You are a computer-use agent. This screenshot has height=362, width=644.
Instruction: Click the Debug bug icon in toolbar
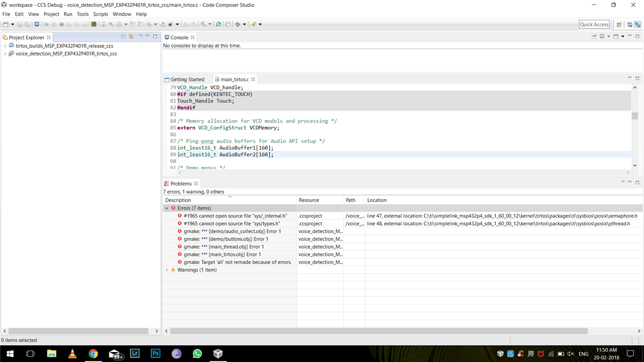pos(238,25)
